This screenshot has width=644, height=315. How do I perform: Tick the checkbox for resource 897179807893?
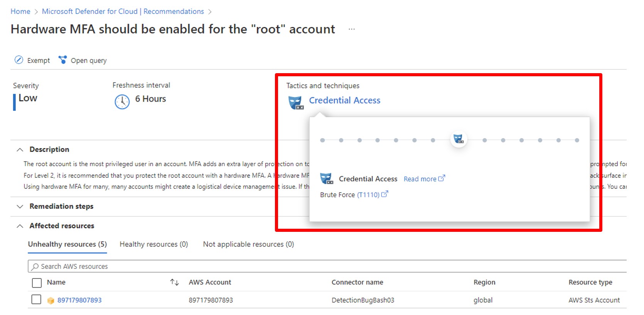click(36, 300)
